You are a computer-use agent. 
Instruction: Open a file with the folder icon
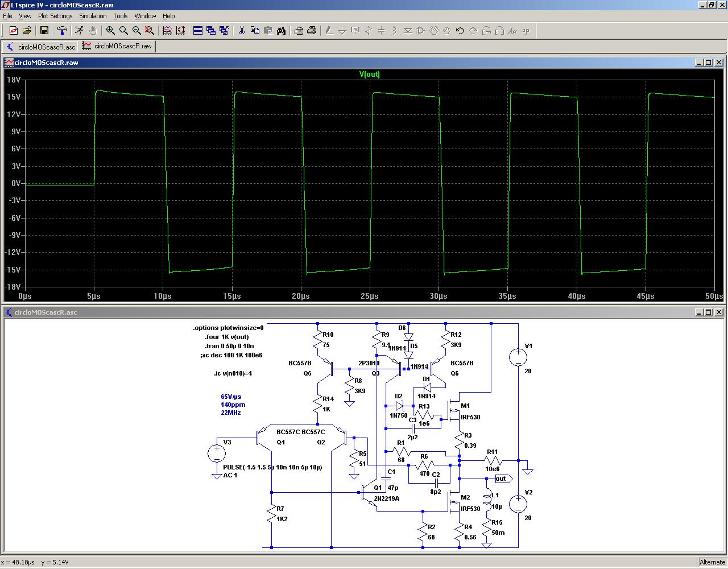point(27,31)
